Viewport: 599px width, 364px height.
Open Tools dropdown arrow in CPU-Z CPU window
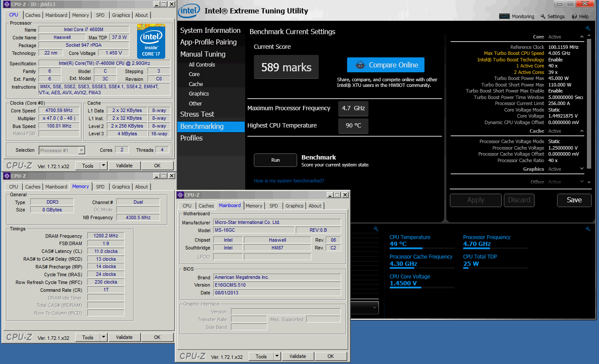pos(104,166)
